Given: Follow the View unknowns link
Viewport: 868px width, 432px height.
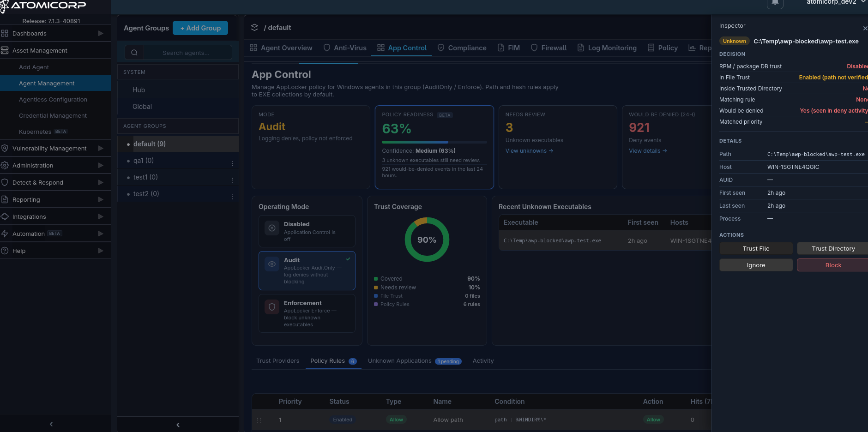Looking at the screenshot, I should [x=529, y=151].
